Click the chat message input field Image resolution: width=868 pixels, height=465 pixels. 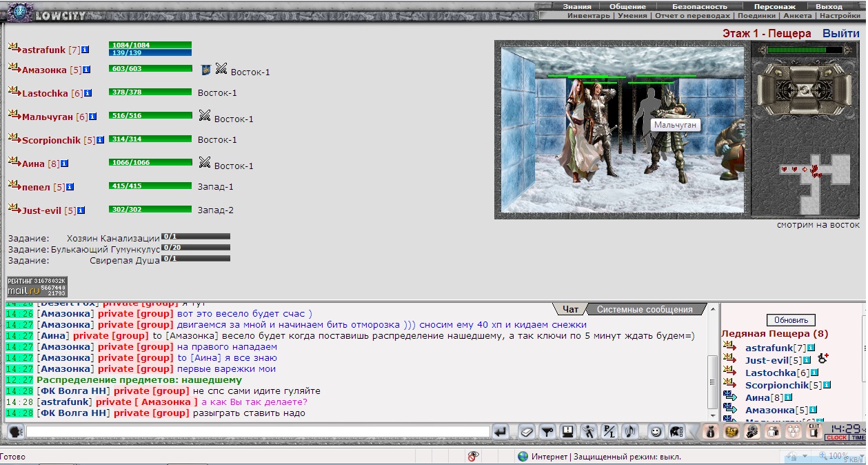(258, 432)
